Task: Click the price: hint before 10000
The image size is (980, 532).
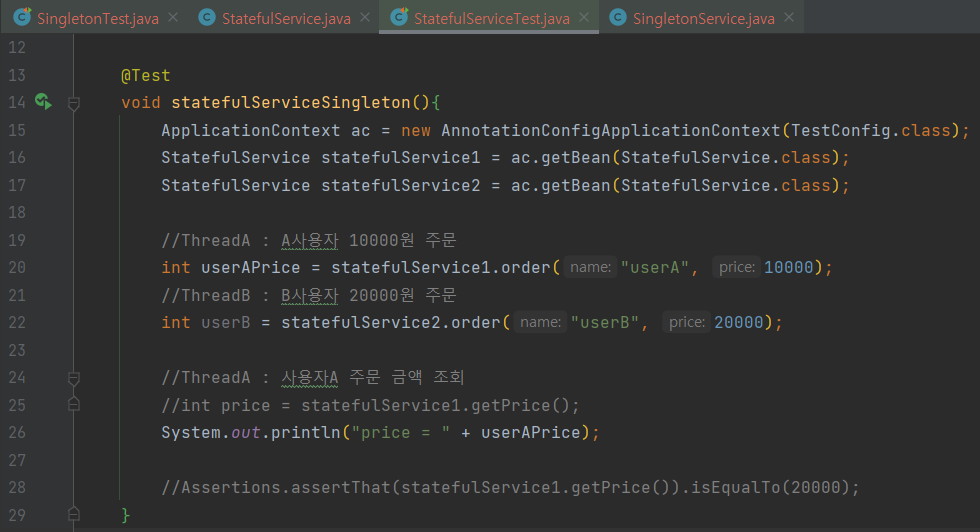Action: tap(737, 268)
